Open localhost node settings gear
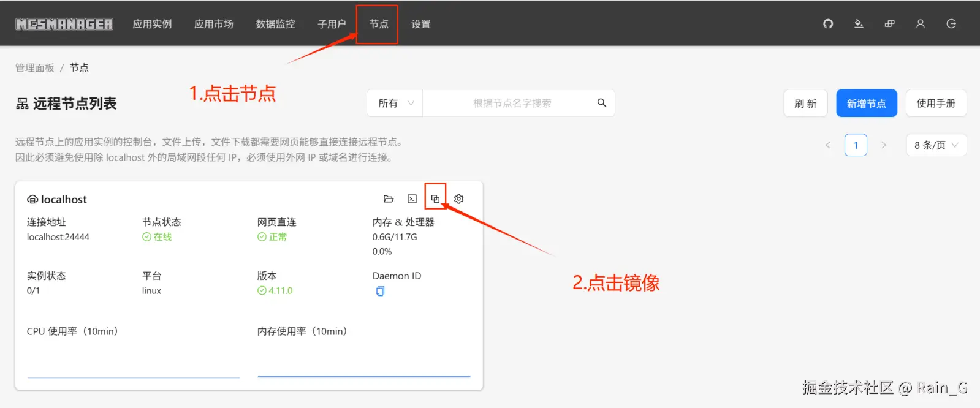Image resolution: width=980 pixels, height=408 pixels. (458, 199)
